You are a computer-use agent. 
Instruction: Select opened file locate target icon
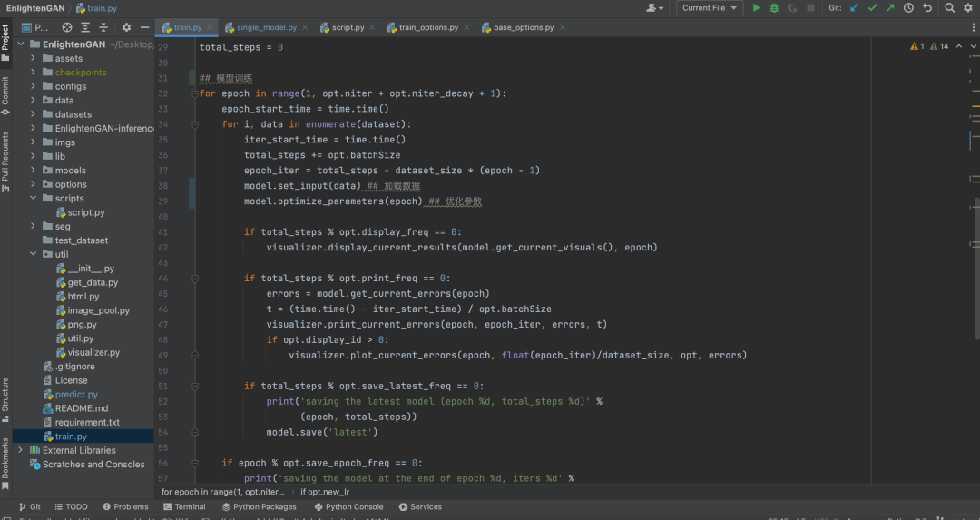(67, 27)
